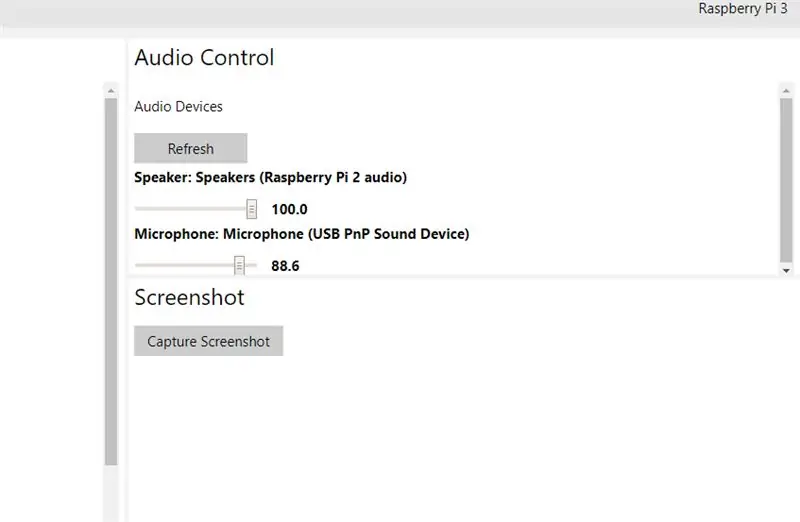This screenshot has width=800, height=522.
Task: Click the Speaker: Speakers (Raspberry Pi 2 audio) label
Action: tap(270, 178)
